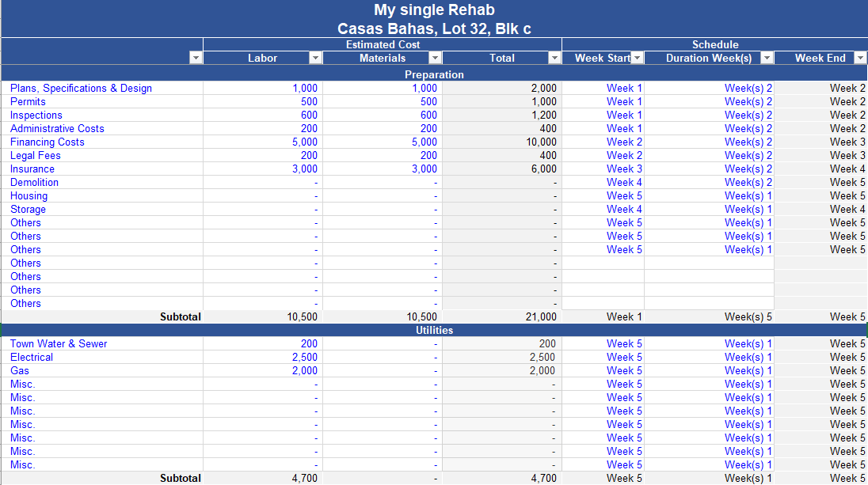The height and width of the screenshot is (485, 868).
Task: Click the Preparation section header
Action: pyautogui.click(x=434, y=74)
